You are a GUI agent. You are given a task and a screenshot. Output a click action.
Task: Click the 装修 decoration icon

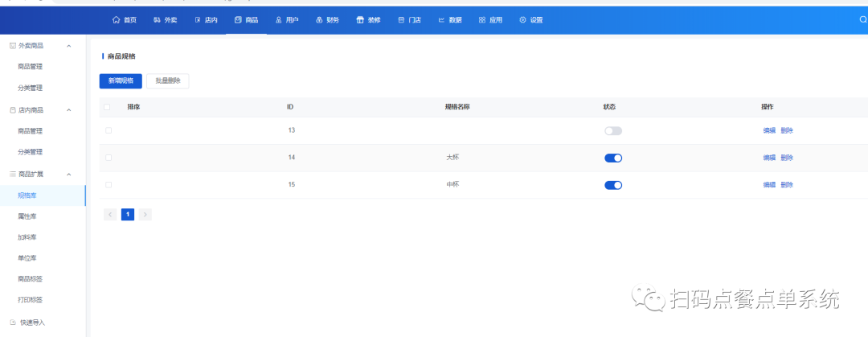[360, 19]
